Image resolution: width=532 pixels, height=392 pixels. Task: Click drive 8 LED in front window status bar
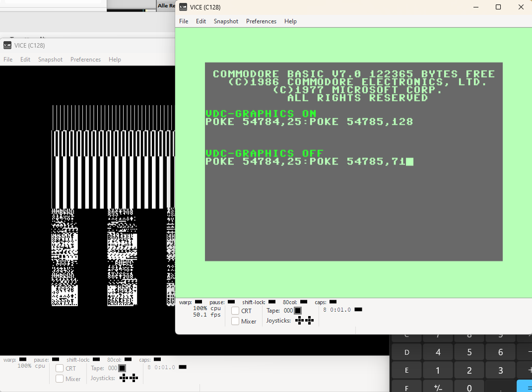coord(358,309)
